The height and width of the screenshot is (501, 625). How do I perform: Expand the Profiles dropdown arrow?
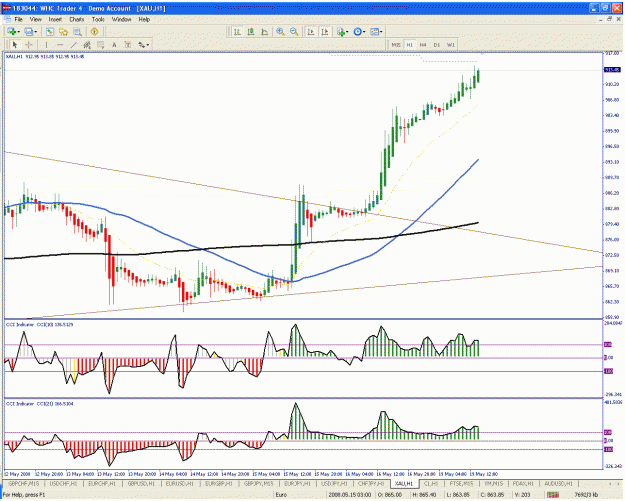pyautogui.click(x=35, y=32)
